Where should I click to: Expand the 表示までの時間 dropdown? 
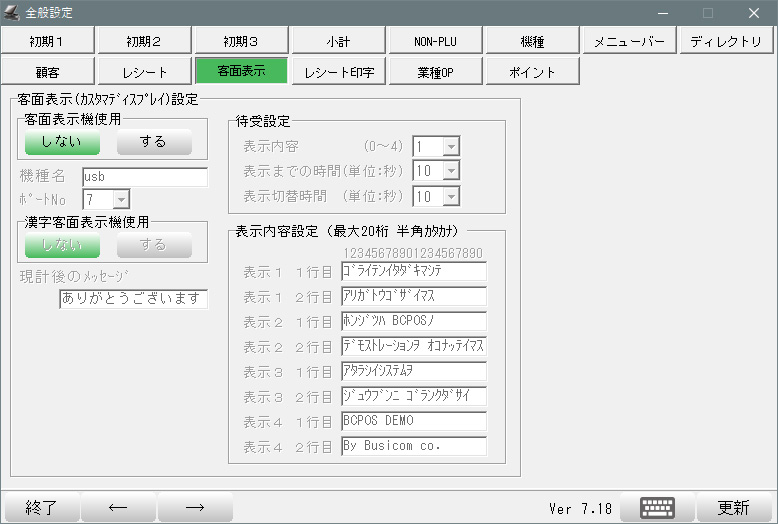(451, 172)
